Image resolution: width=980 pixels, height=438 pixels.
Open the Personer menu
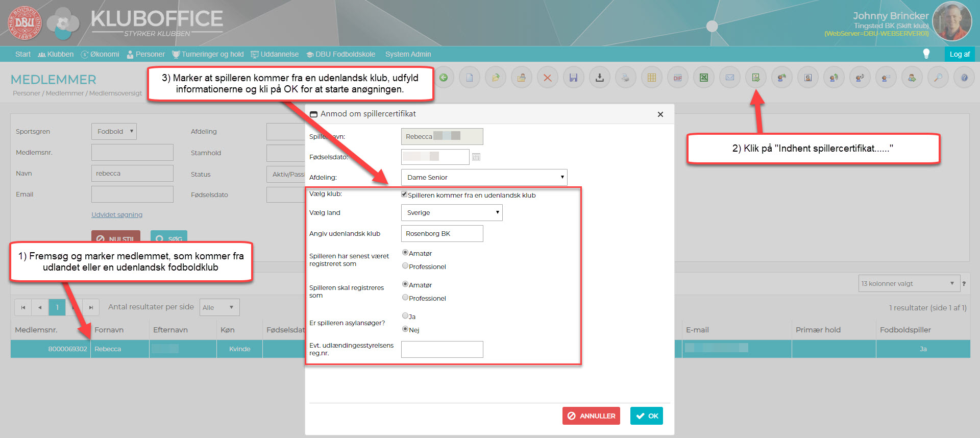click(x=146, y=54)
